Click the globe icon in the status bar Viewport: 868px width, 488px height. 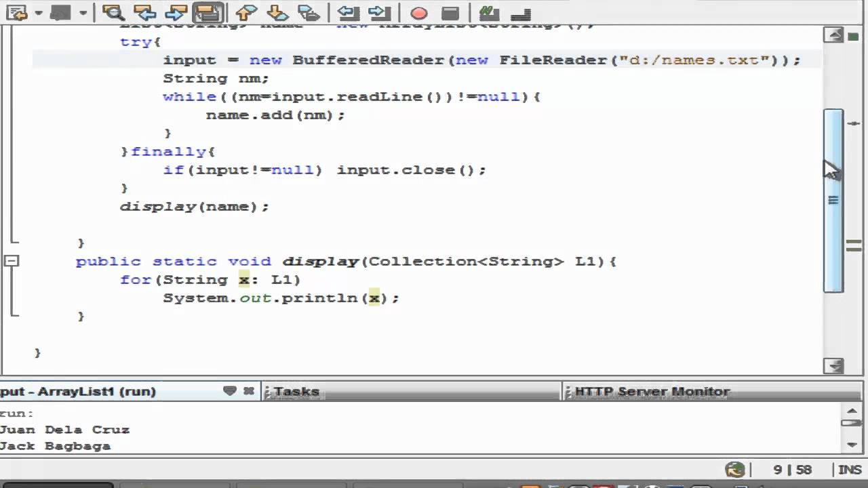[735, 469]
